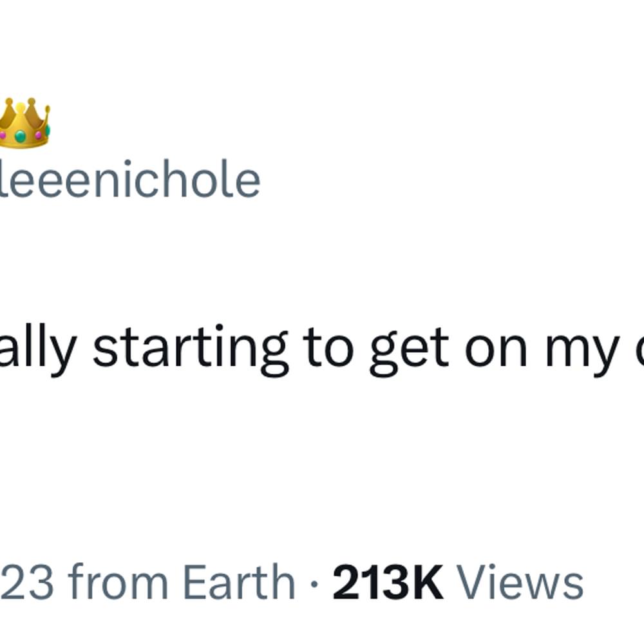
Task: Click the word "to" in tweet body
Action: (x=328, y=349)
